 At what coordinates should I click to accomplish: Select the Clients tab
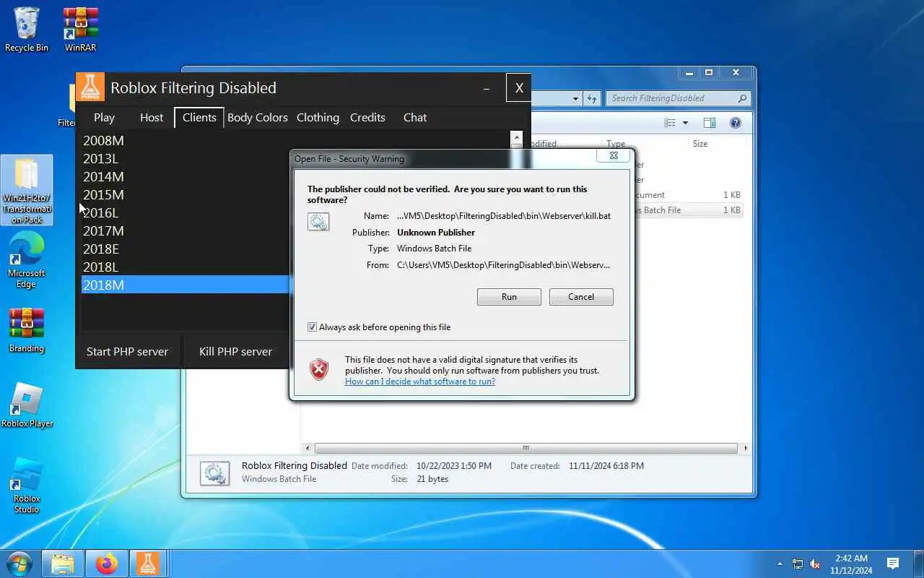click(x=199, y=117)
